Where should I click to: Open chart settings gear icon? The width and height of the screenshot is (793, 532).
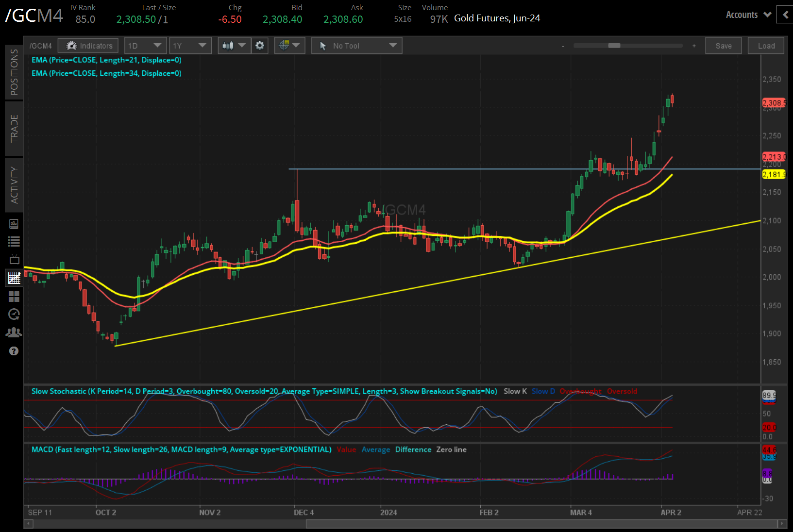click(260, 46)
